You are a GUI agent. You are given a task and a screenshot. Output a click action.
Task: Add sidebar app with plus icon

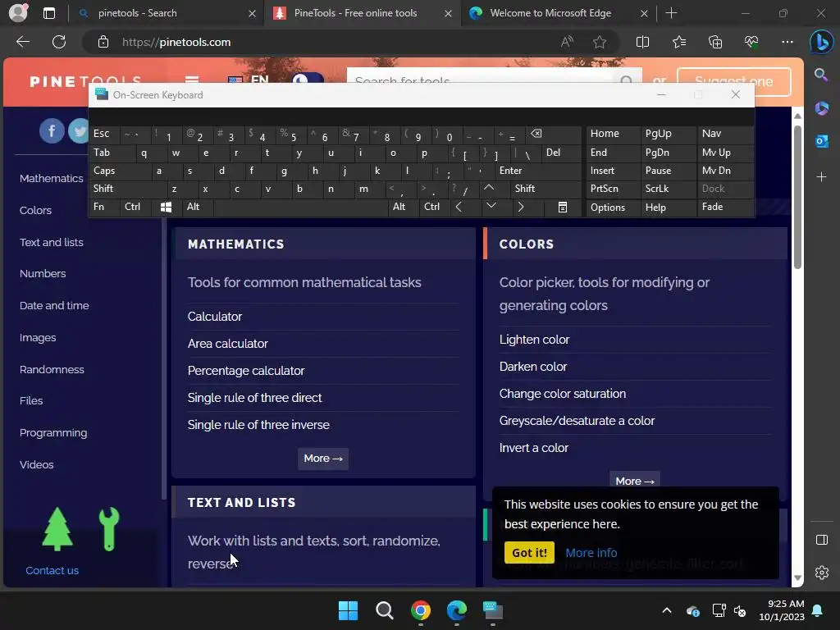[821, 176]
